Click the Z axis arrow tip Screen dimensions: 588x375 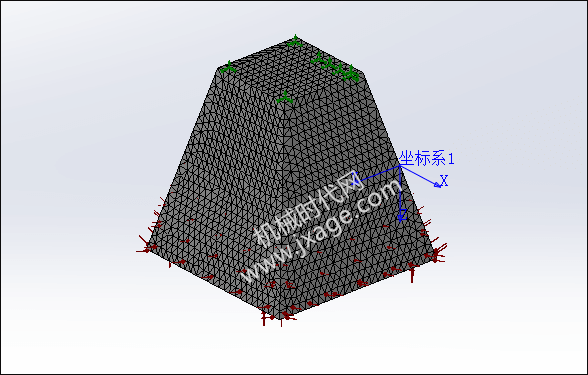pyautogui.click(x=401, y=219)
